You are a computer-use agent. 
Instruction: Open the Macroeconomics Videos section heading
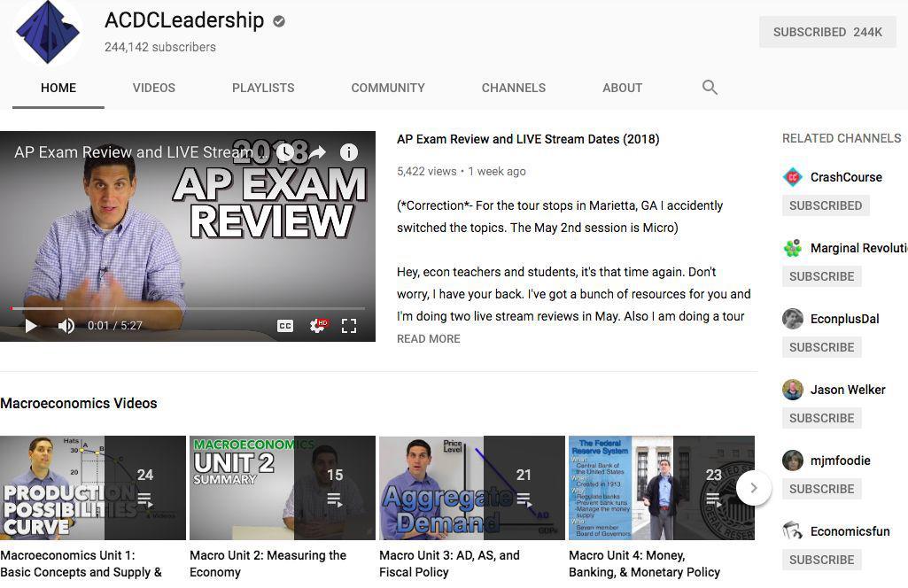[x=79, y=404]
